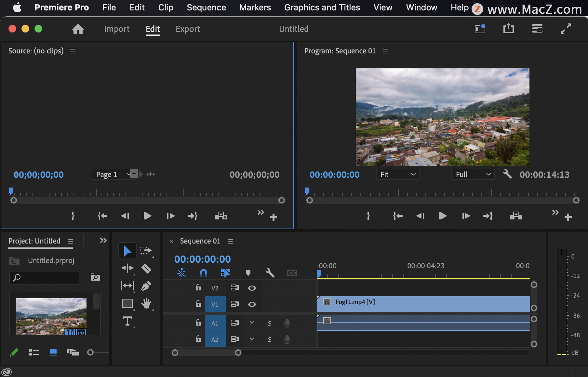
Task: Switch to the Export tab
Action: (188, 29)
